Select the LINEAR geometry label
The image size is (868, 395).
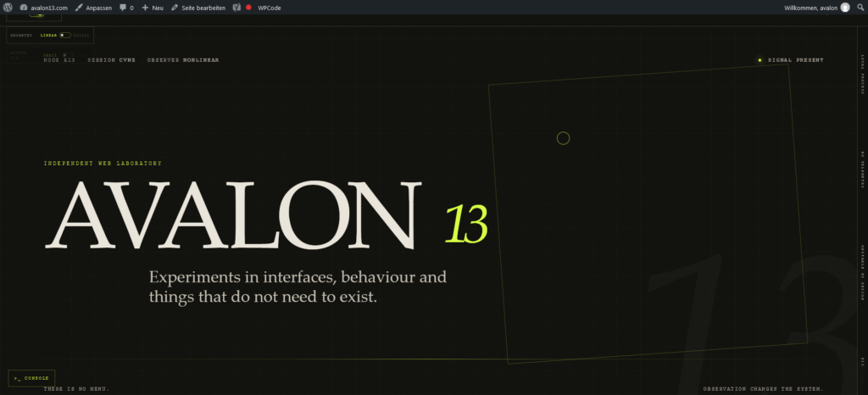point(48,35)
